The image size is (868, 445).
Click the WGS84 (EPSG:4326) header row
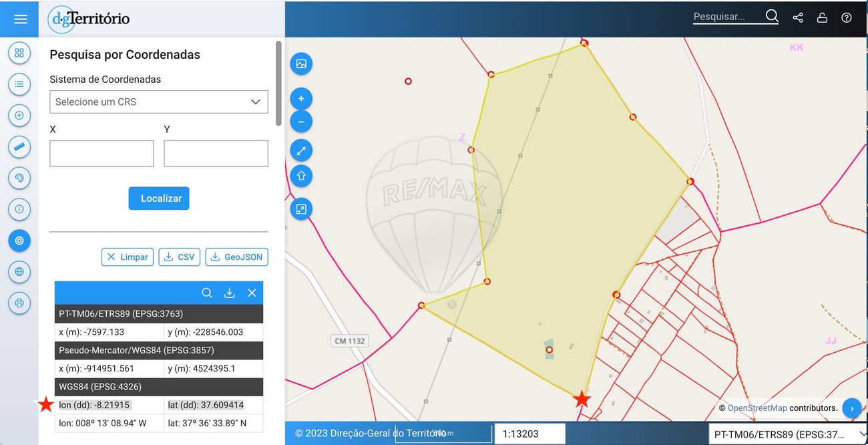(159, 387)
